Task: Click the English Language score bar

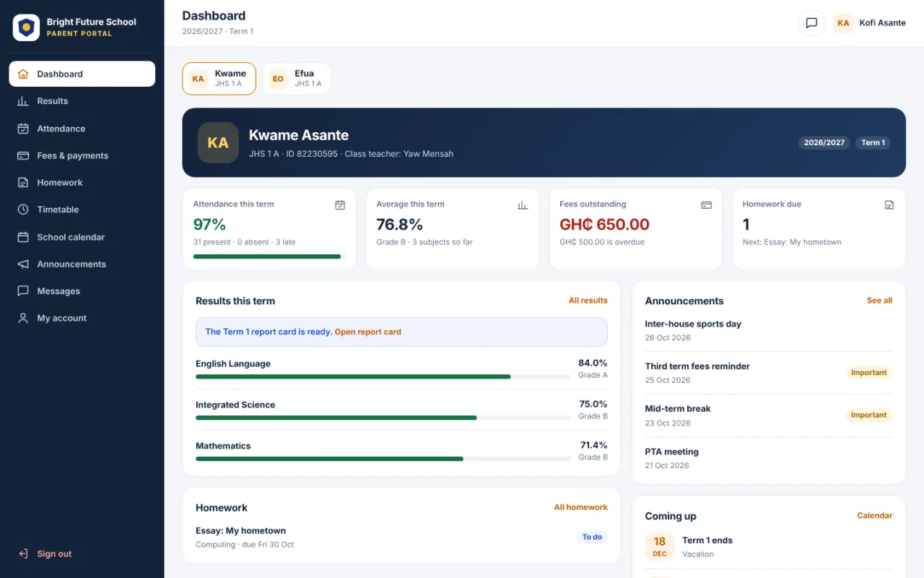Action: coord(383,376)
